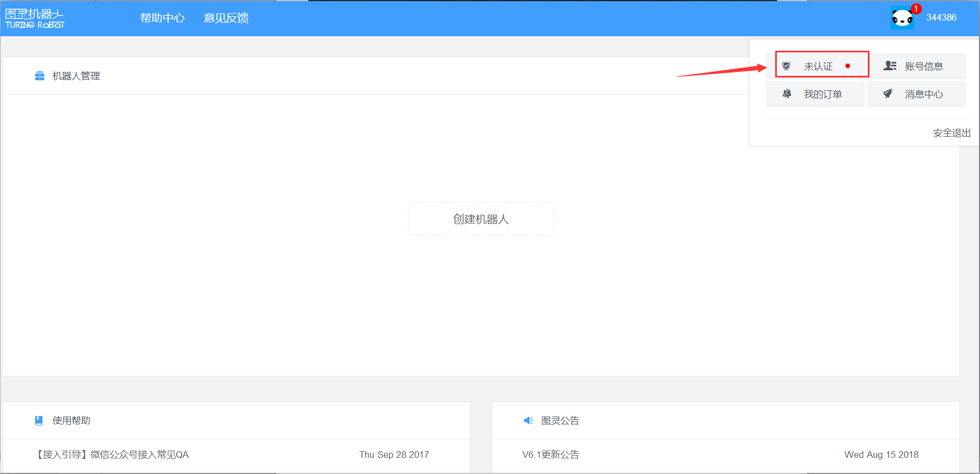Click the panda avatar icon

point(902,18)
